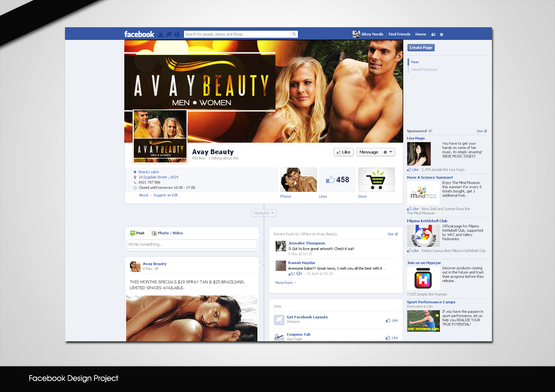This screenshot has height=392, width=555.
Task: Open friend requests icon in top navigation
Action: (x=161, y=34)
